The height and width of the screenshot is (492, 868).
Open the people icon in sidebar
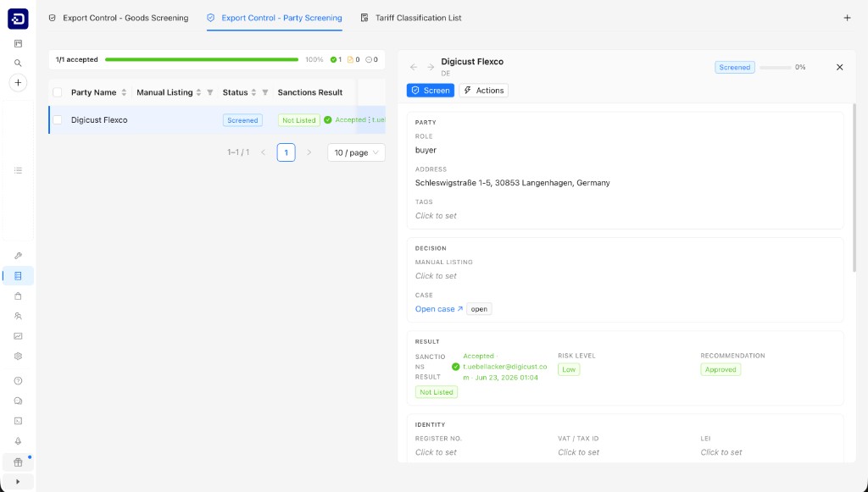point(18,316)
